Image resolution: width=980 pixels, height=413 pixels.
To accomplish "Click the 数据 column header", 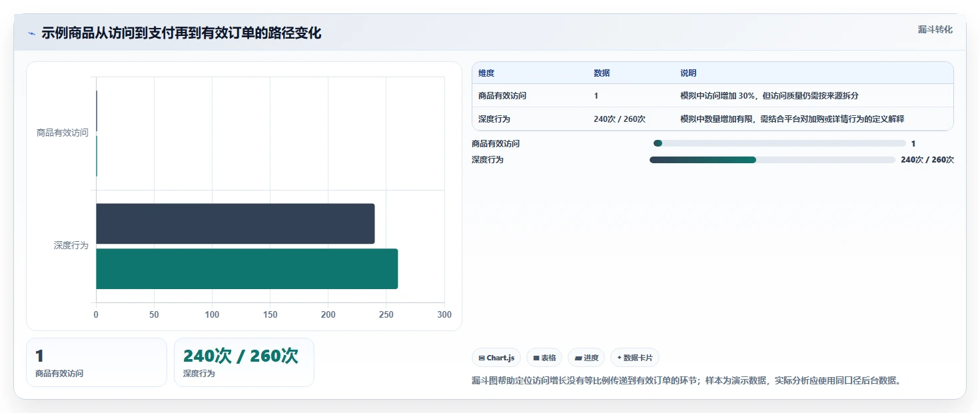I will coord(602,73).
